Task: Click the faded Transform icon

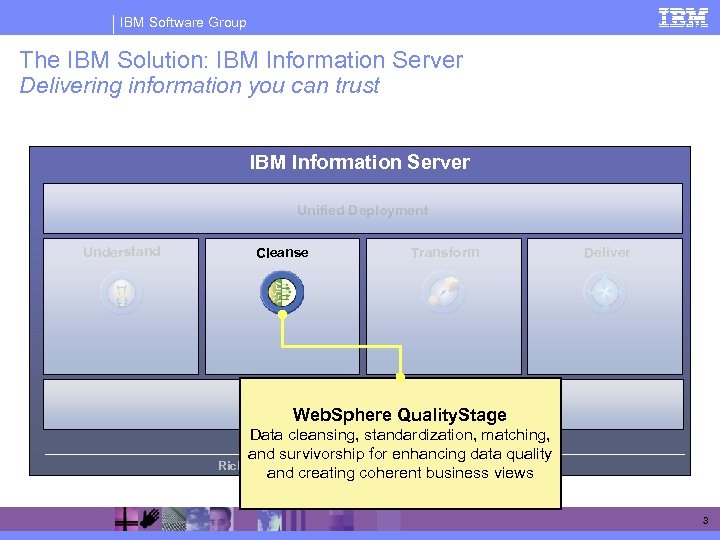Action: pos(444,292)
